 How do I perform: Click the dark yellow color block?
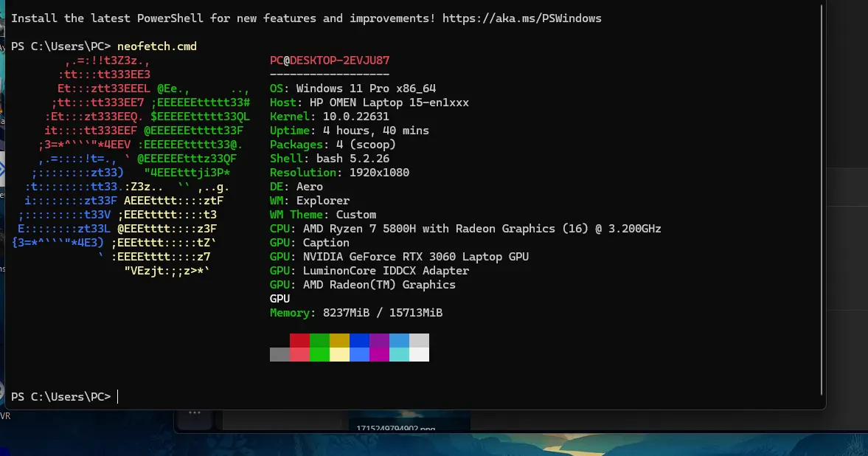339,340
